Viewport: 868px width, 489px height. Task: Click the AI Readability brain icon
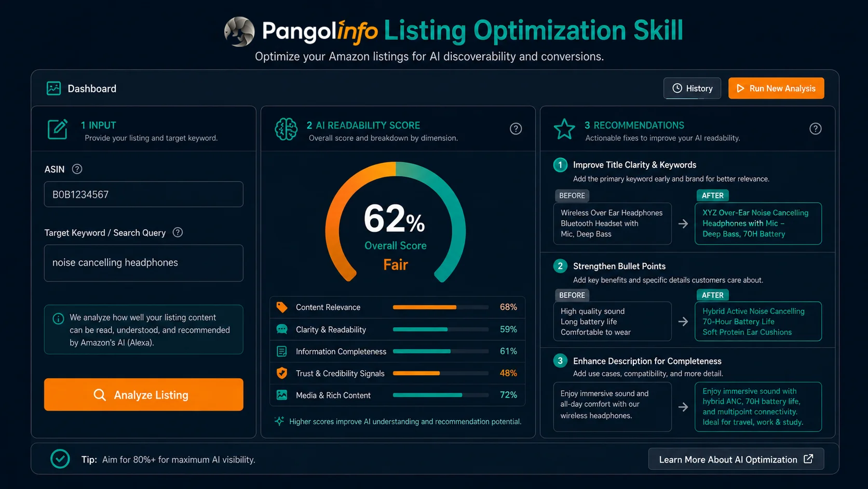pos(286,129)
